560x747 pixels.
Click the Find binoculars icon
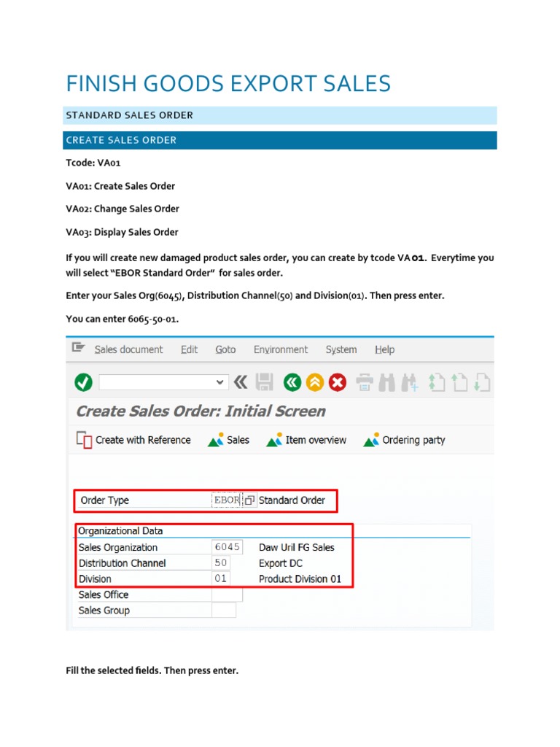[x=386, y=382]
